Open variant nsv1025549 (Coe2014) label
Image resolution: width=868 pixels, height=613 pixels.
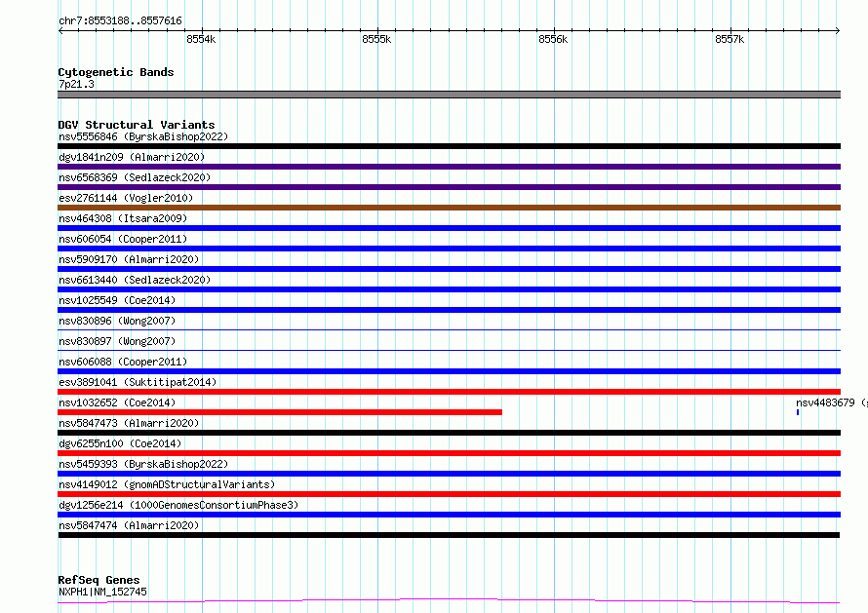(x=117, y=300)
